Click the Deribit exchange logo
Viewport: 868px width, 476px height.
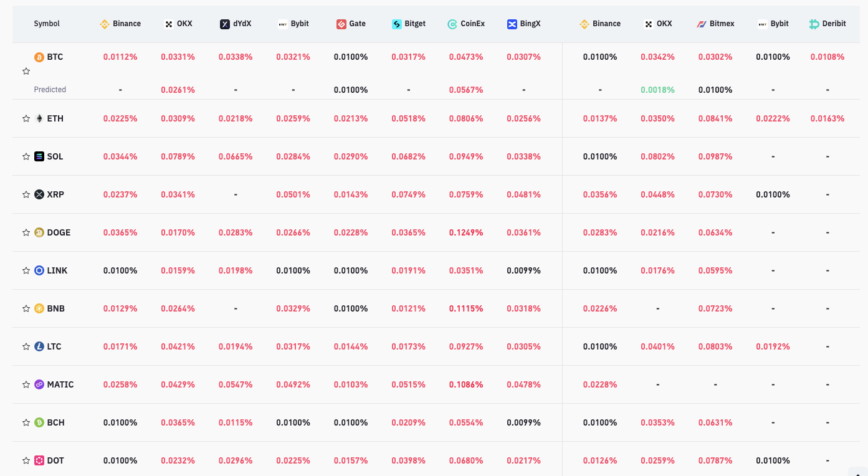coord(814,24)
